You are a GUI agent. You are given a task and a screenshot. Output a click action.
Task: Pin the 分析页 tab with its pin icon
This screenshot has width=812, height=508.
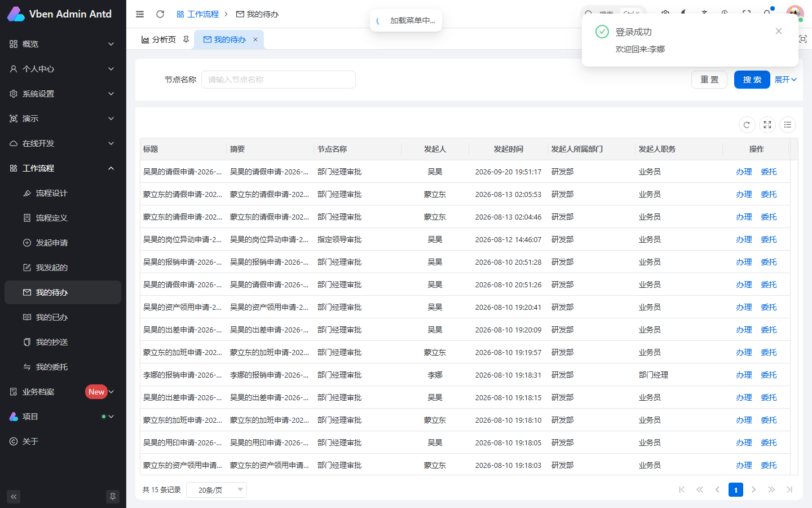[186, 40]
